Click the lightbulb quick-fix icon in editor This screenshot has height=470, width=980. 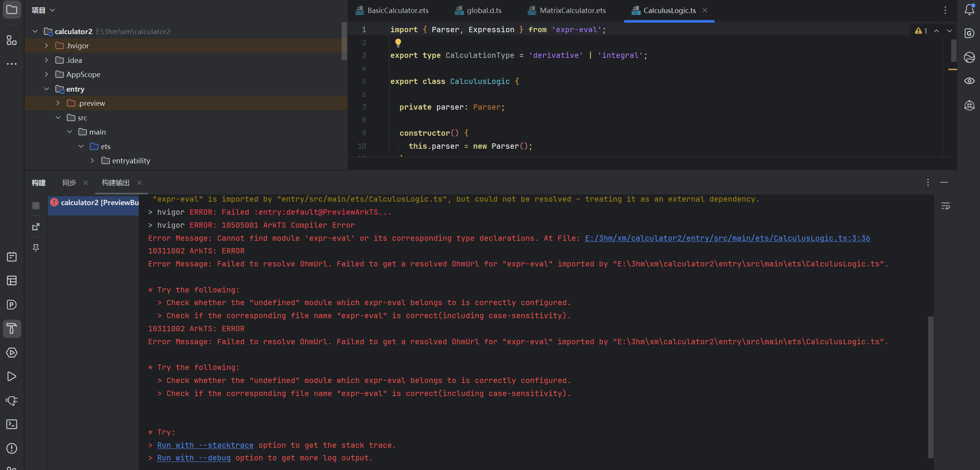tap(398, 43)
